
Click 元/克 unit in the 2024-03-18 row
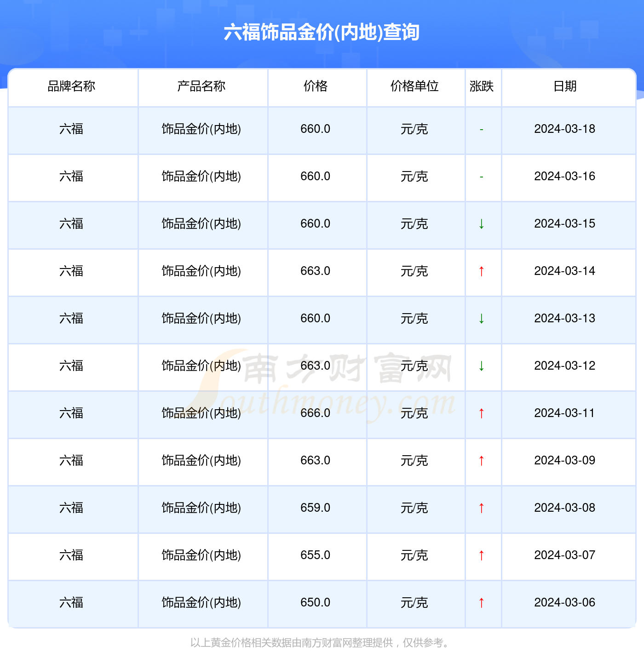click(x=414, y=129)
